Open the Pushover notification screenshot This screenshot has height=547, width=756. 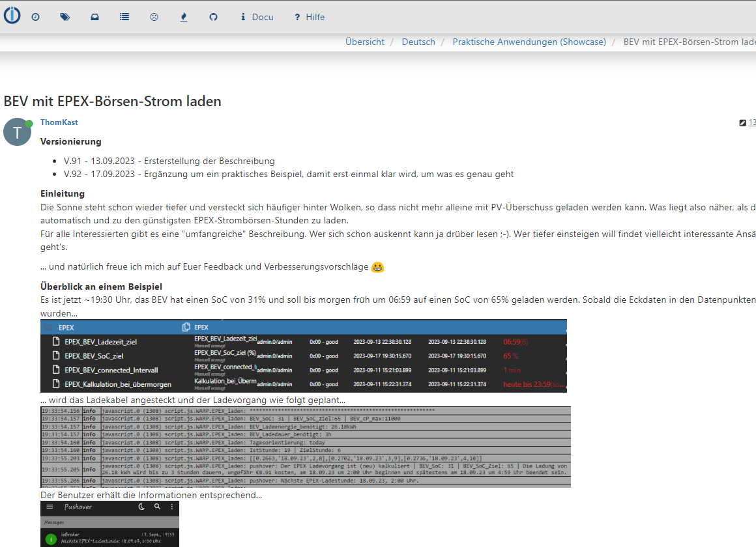click(x=109, y=523)
